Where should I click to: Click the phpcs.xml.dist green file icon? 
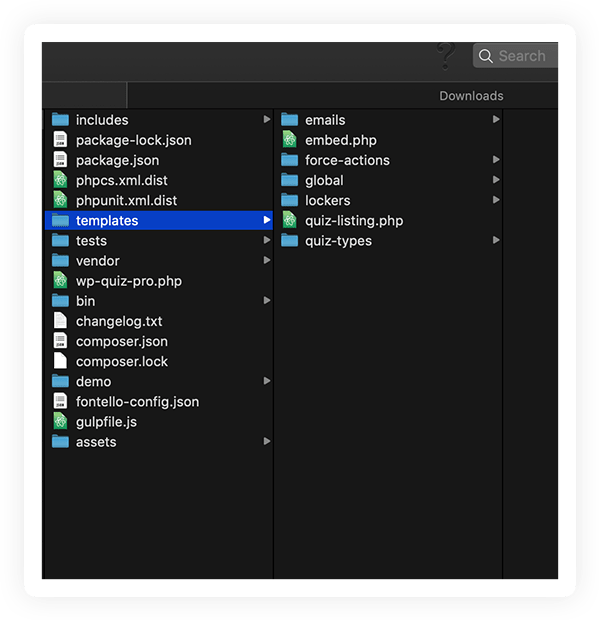tap(60, 180)
